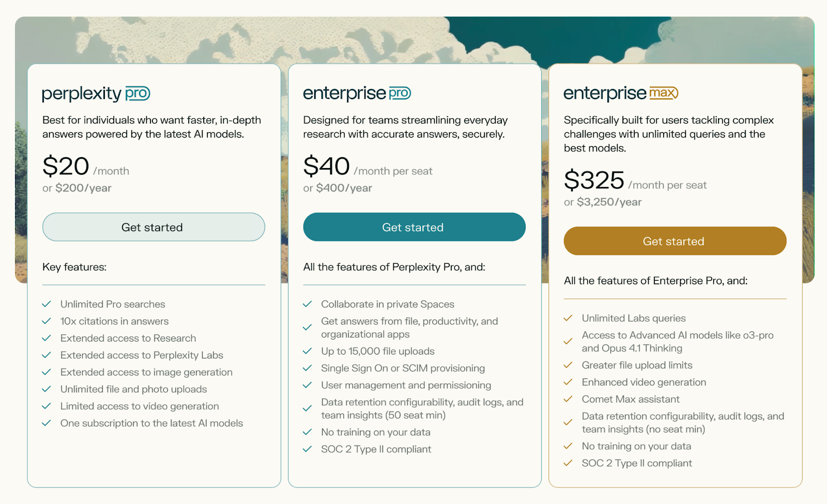The height and width of the screenshot is (504, 827).
Task: Click checkmark next to Comet Max assistant
Action: 568,399
